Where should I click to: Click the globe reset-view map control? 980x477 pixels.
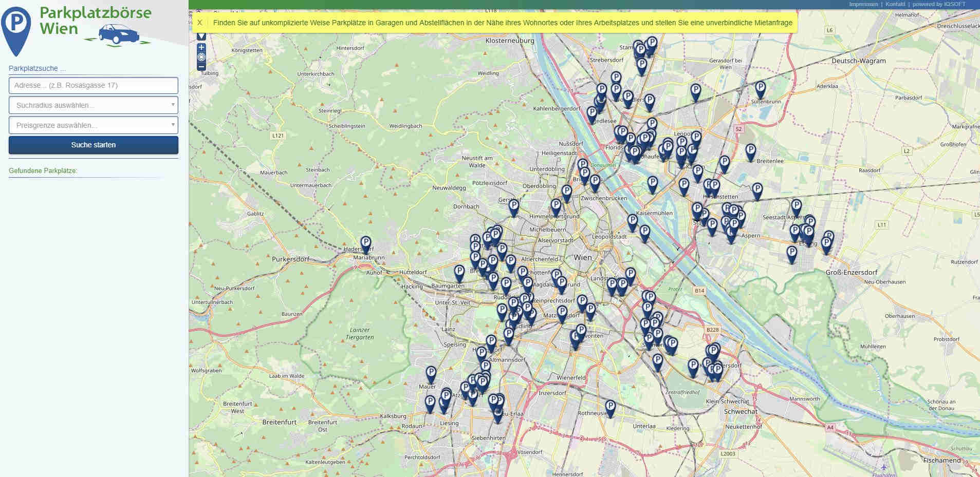click(201, 57)
